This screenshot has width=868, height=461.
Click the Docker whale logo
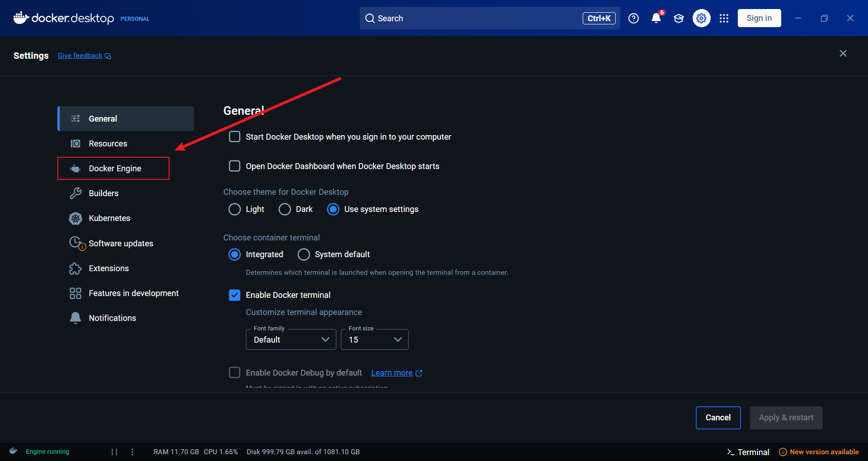coord(21,18)
